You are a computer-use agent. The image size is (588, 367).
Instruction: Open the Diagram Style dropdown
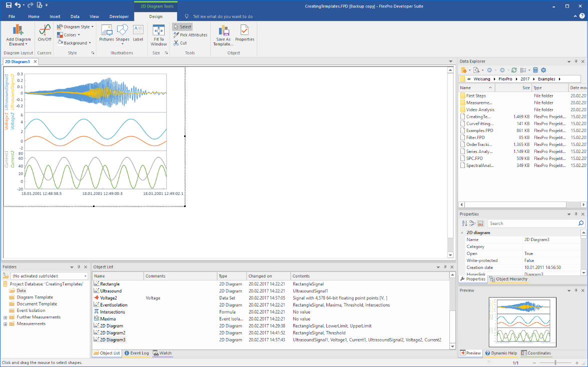click(76, 27)
